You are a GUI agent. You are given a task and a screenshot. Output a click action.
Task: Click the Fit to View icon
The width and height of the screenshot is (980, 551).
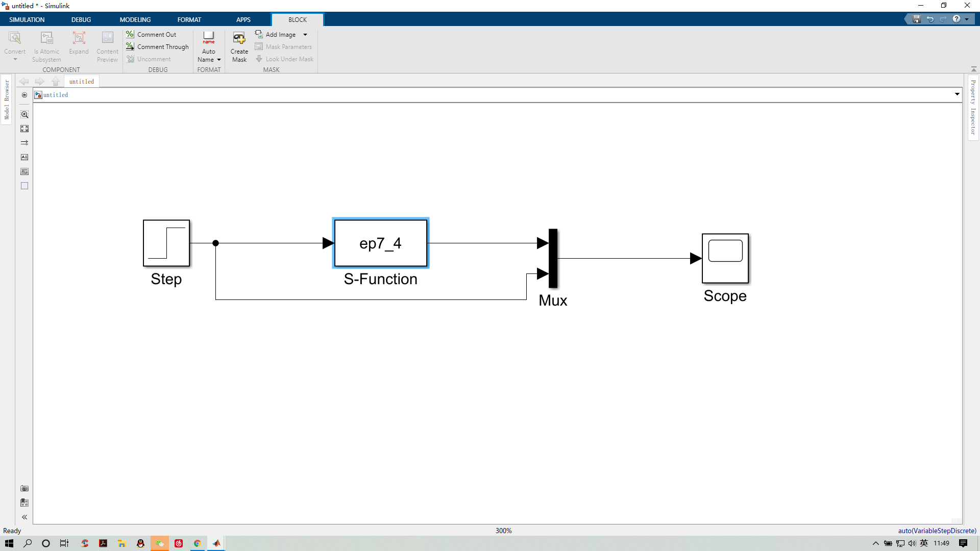pyautogui.click(x=24, y=129)
